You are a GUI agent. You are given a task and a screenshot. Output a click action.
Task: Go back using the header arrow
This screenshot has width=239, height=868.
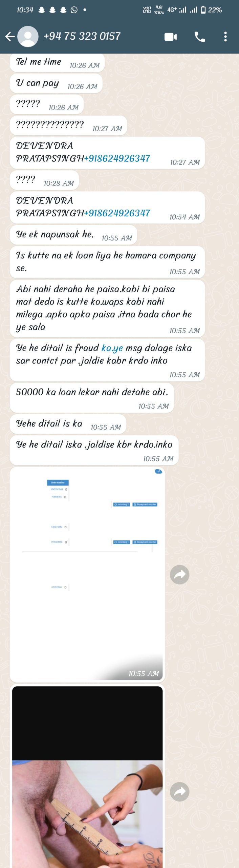pos(10,37)
